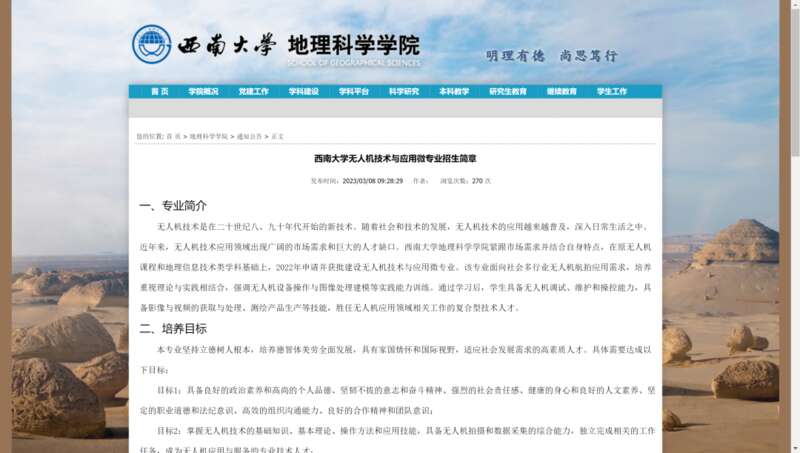Click 首页 link in breadcrumb
This screenshot has height=453, width=800.
[174, 136]
